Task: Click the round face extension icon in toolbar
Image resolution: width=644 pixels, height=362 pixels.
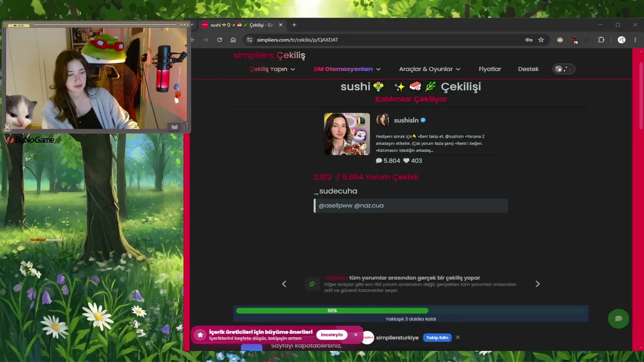Action: (x=560, y=40)
